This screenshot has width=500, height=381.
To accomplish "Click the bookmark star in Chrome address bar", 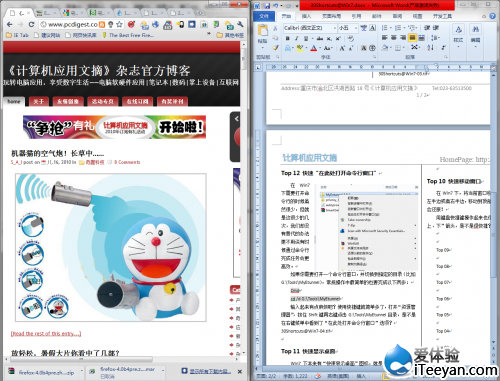I will [119, 24].
